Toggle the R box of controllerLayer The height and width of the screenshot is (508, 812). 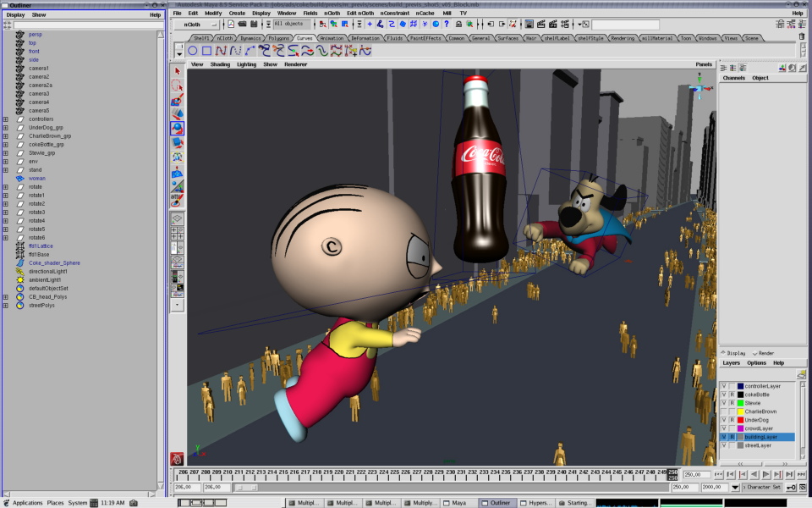click(732, 386)
